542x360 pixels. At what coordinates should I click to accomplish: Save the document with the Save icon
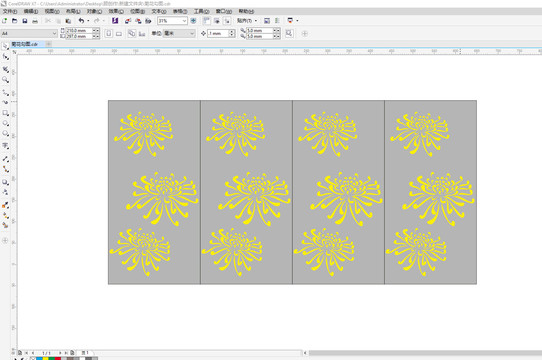[x=25, y=21]
